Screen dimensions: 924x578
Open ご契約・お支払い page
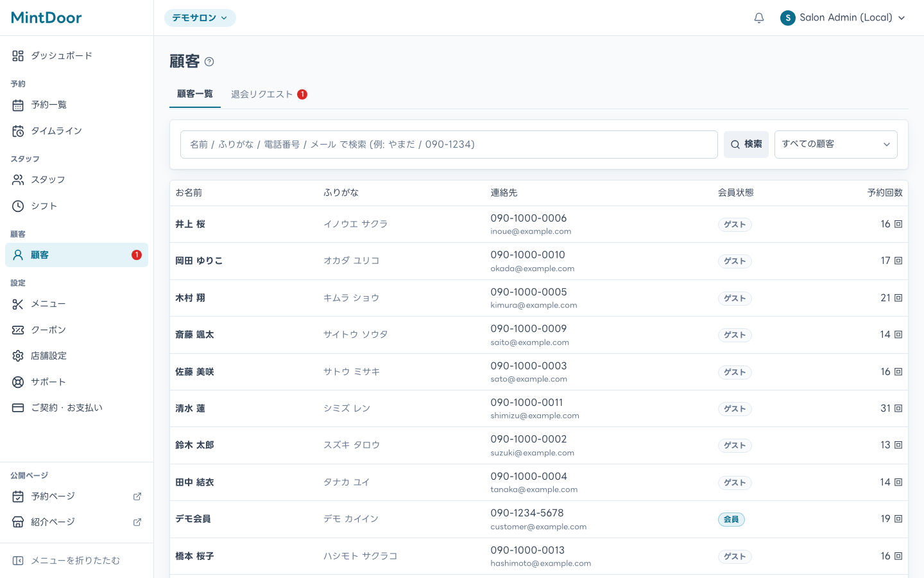(77, 408)
